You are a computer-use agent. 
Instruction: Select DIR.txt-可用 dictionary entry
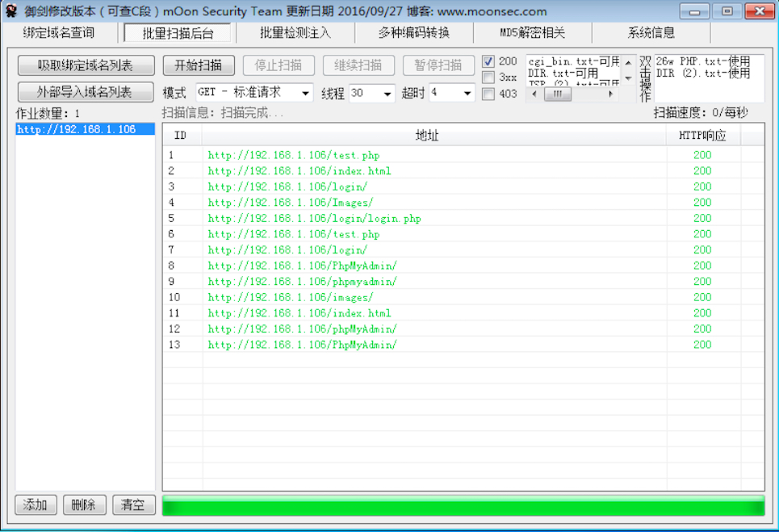click(563, 73)
